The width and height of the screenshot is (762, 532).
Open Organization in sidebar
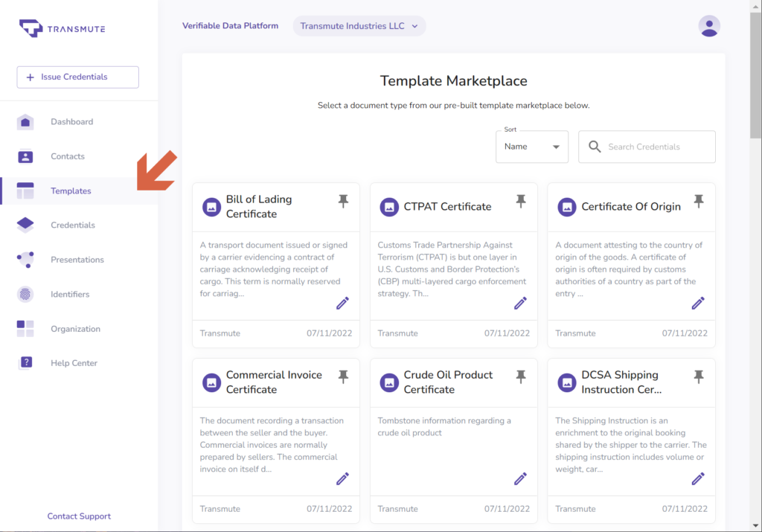[75, 329]
